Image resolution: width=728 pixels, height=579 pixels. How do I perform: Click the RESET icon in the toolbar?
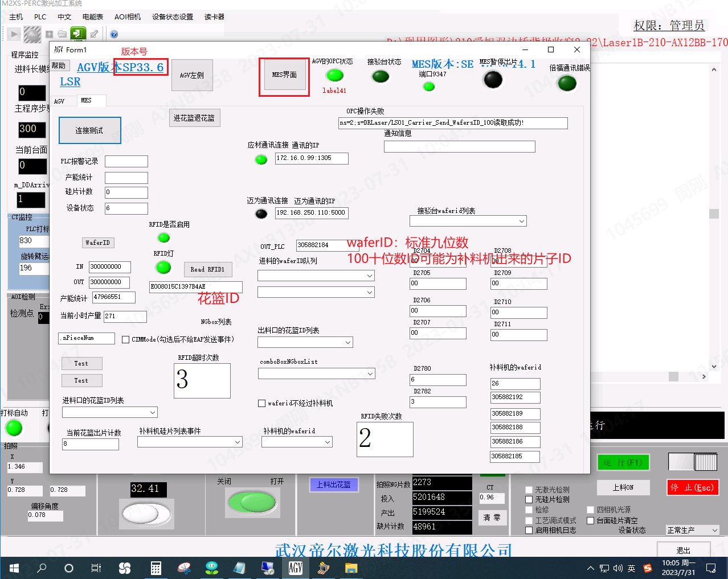pos(32,34)
